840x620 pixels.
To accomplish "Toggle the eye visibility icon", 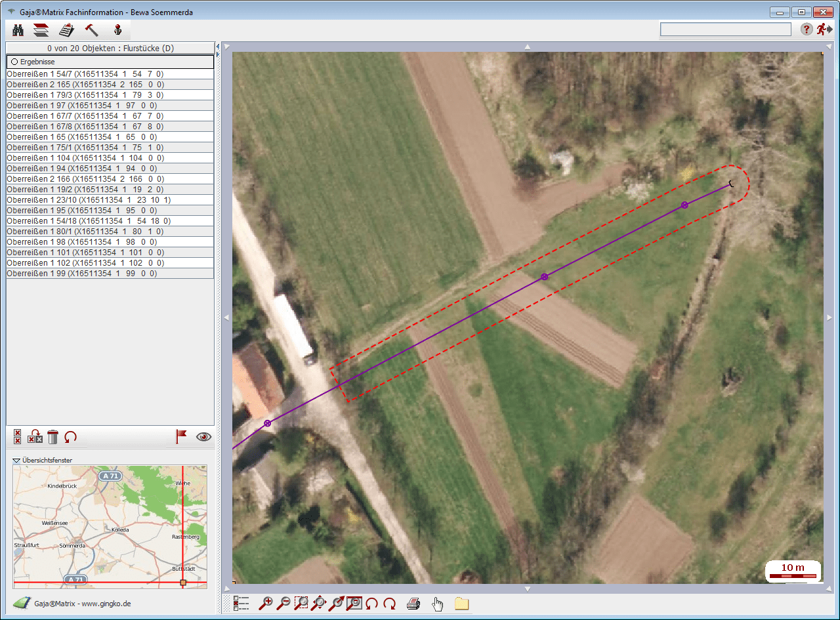I will coord(203,437).
